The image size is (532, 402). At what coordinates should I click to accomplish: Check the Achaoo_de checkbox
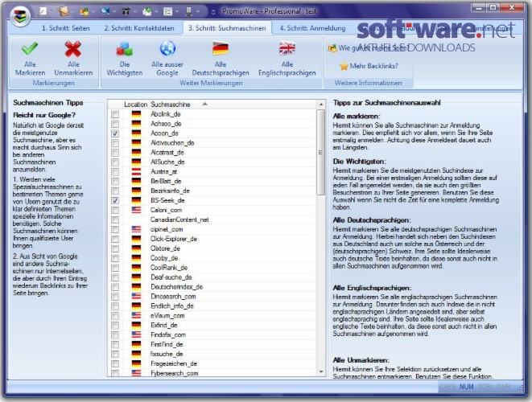tap(115, 124)
